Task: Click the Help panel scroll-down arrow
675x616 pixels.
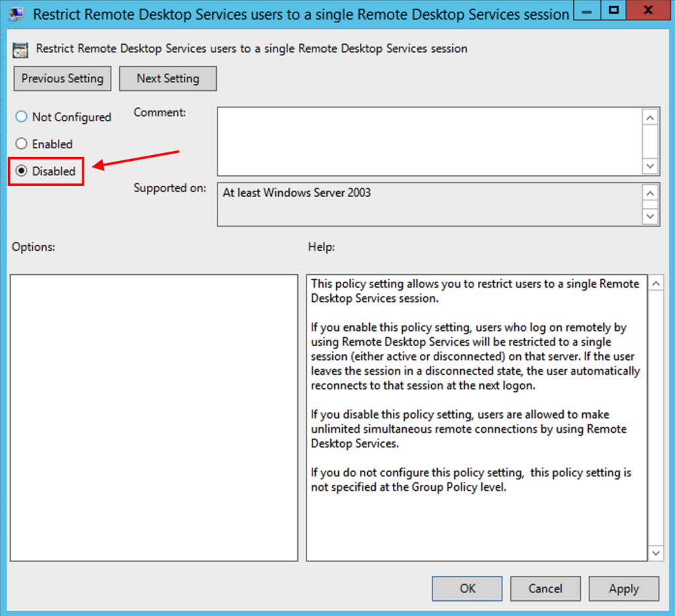Action: [656, 553]
